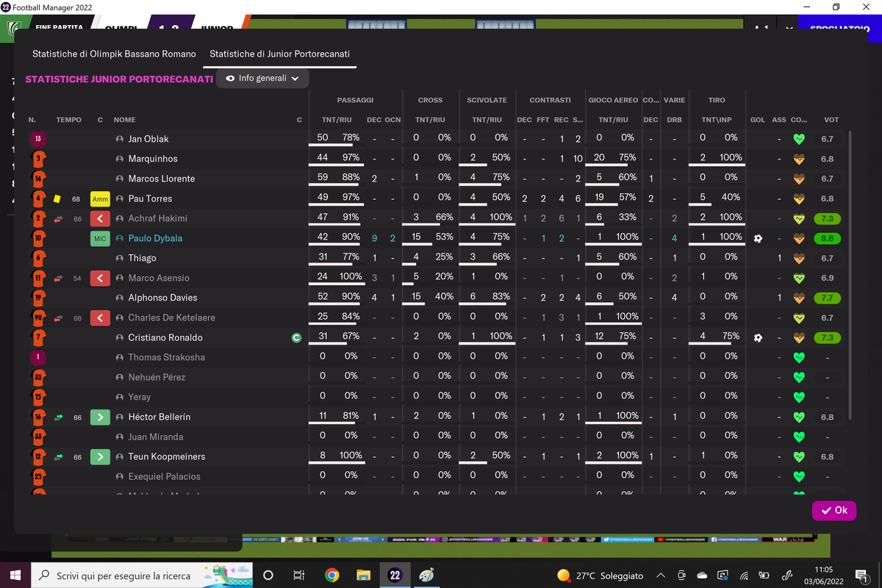
Task: Open player info icon beside Marcos Llorente
Action: click(x=119, y=179)
